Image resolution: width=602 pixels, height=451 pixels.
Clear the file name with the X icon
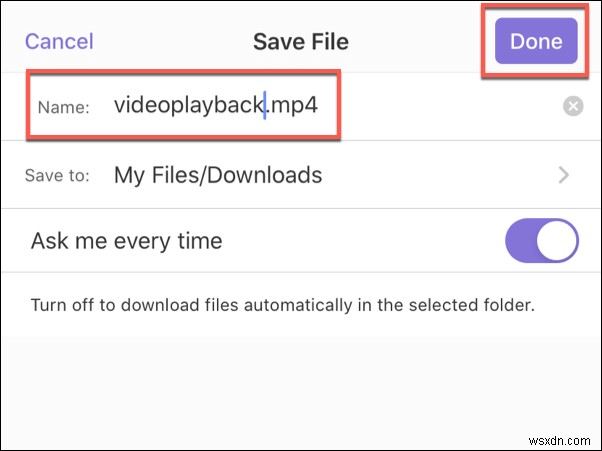[573, 106]
